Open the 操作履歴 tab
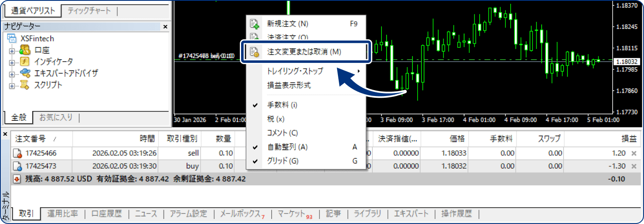 (x=457, y=214)
